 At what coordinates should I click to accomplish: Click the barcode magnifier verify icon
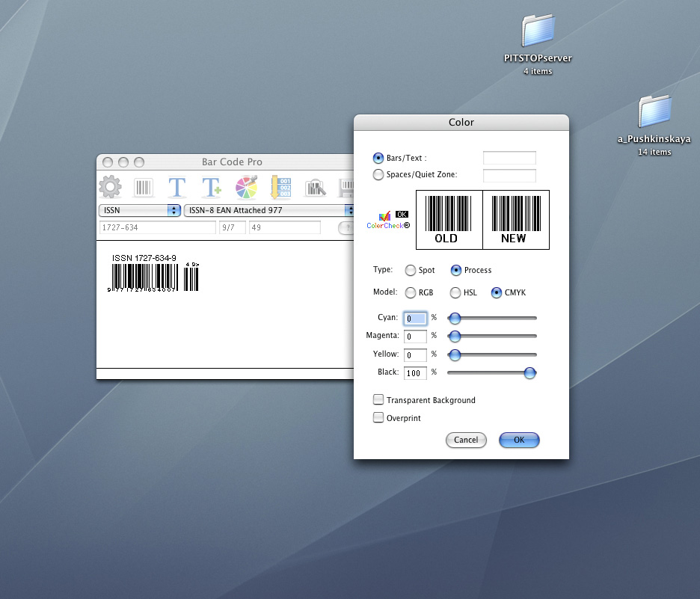(x=315, y=188)
